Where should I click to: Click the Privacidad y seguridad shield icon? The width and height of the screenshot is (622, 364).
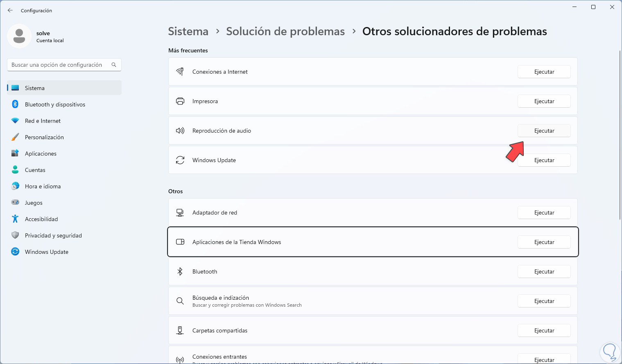[15, 235]
